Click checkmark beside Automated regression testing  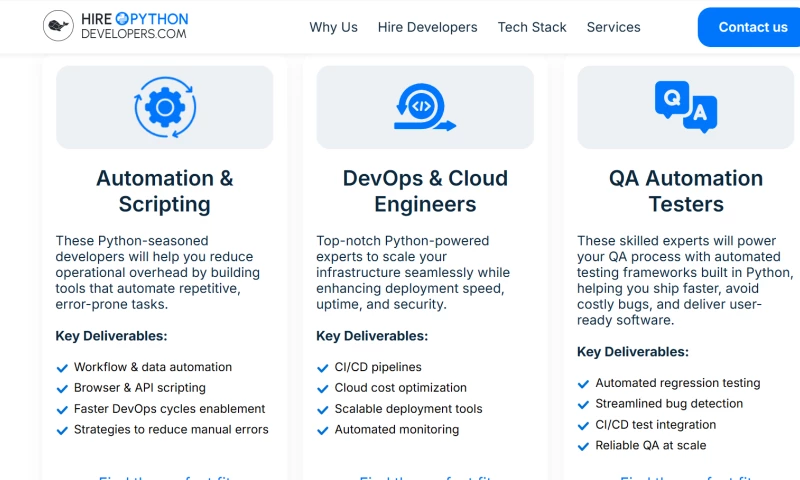coord(583,384)
